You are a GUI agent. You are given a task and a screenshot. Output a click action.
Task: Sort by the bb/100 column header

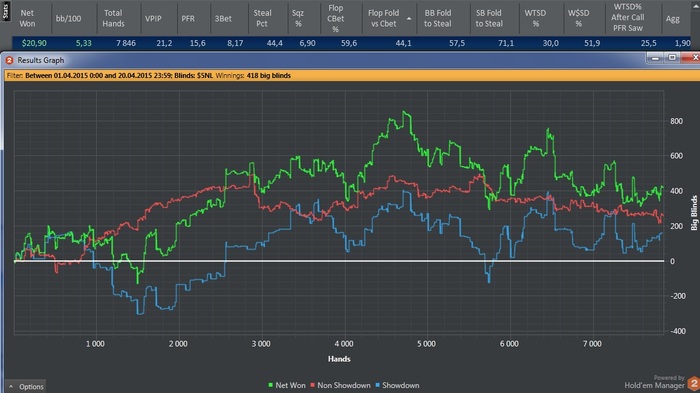[x=68, y=18]
